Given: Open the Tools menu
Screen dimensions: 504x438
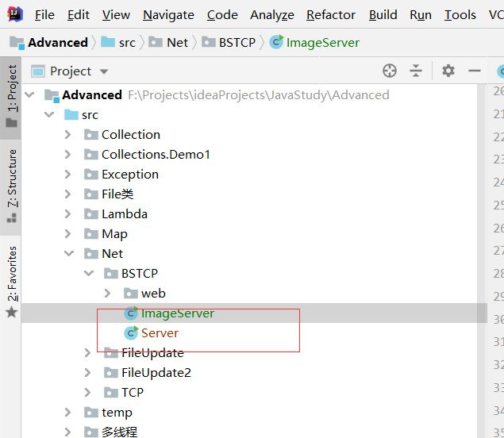Looking at the screenshot, I should tap(460, 15).
